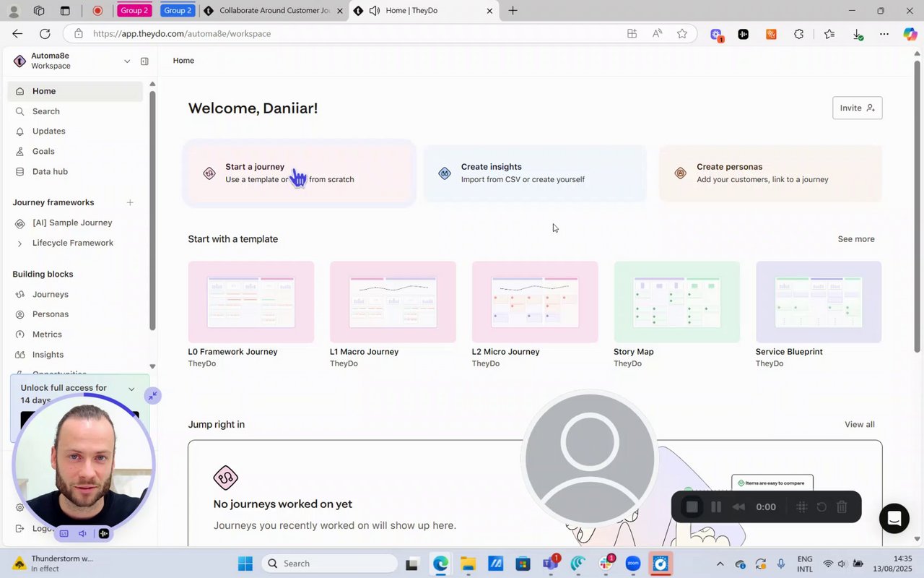Image resolution: width=924 pixels, height=578 pixels.
Task: Select the L2 Micro Journey template thumbnail
Action: point(535,302)
